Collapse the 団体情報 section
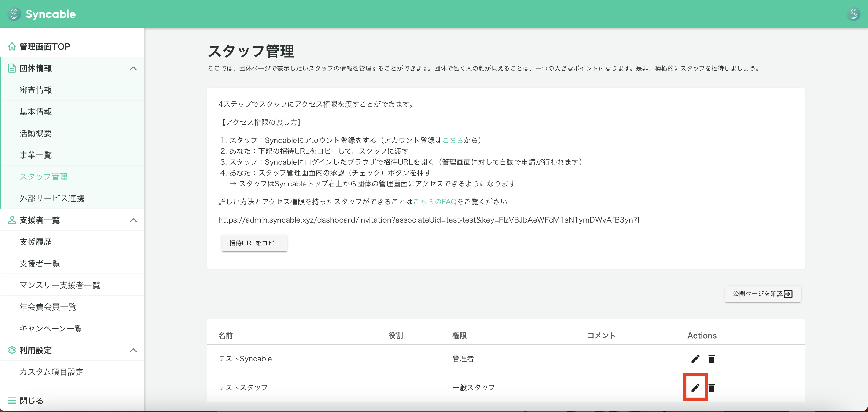Screen dimensions: 868x412 134,68
